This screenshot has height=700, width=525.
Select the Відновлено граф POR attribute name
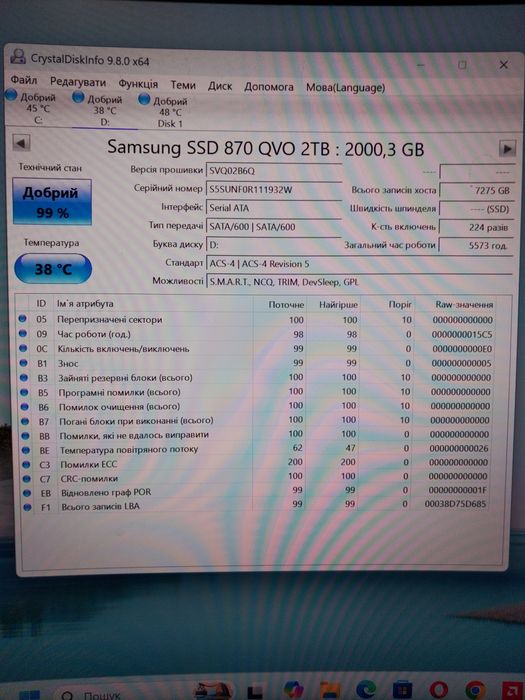(106, 492)
